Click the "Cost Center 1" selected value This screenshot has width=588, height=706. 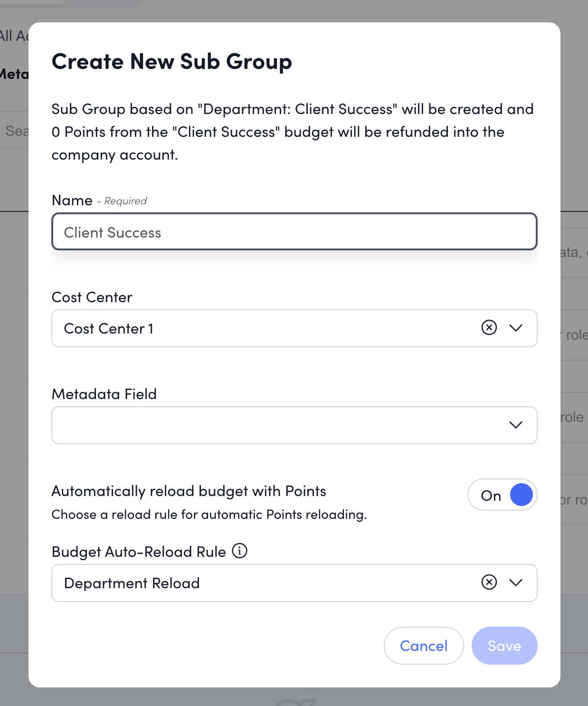[109, 329]
